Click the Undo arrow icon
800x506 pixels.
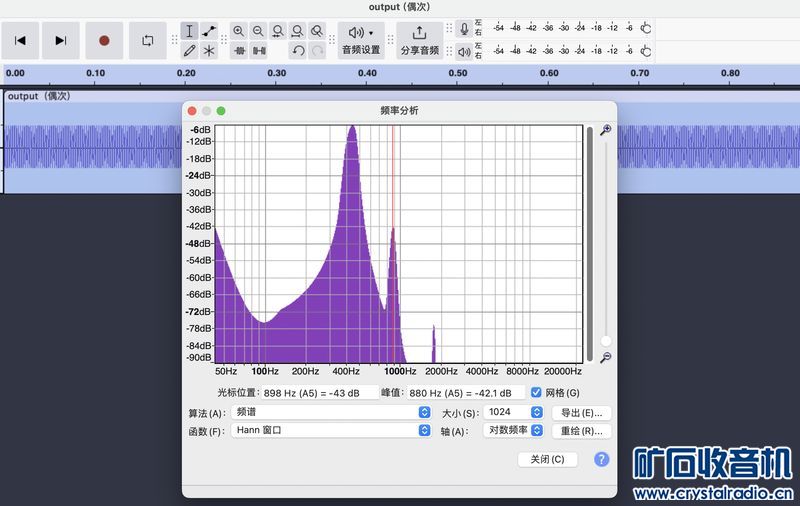(x=298, y=50)
